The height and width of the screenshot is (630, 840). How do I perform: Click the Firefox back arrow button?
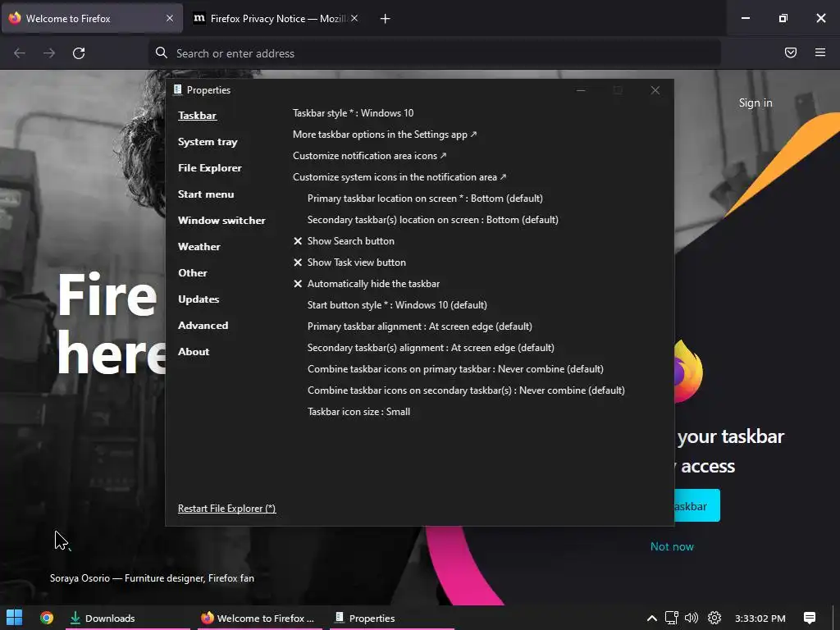(20, 53)
